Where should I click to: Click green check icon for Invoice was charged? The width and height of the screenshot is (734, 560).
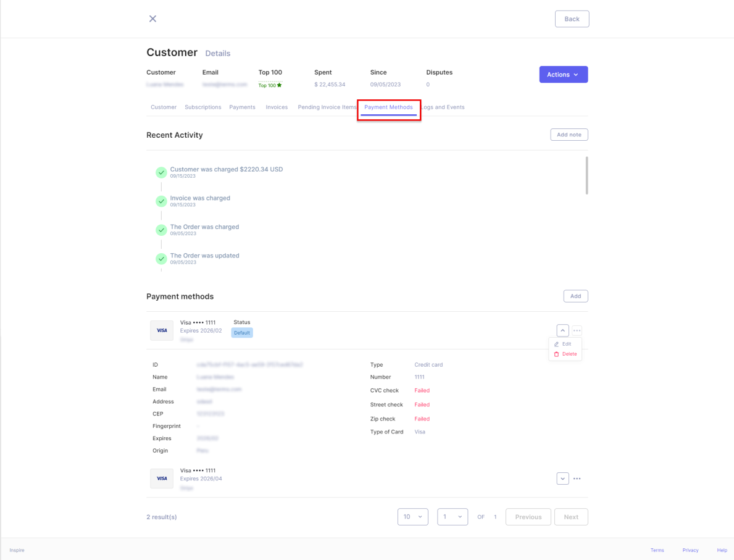[x=161, y=201]
